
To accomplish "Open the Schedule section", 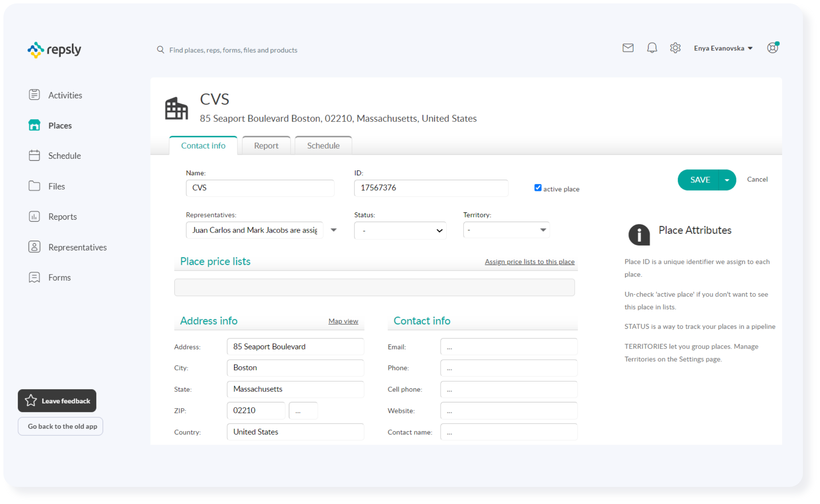I will click(64, 155).
